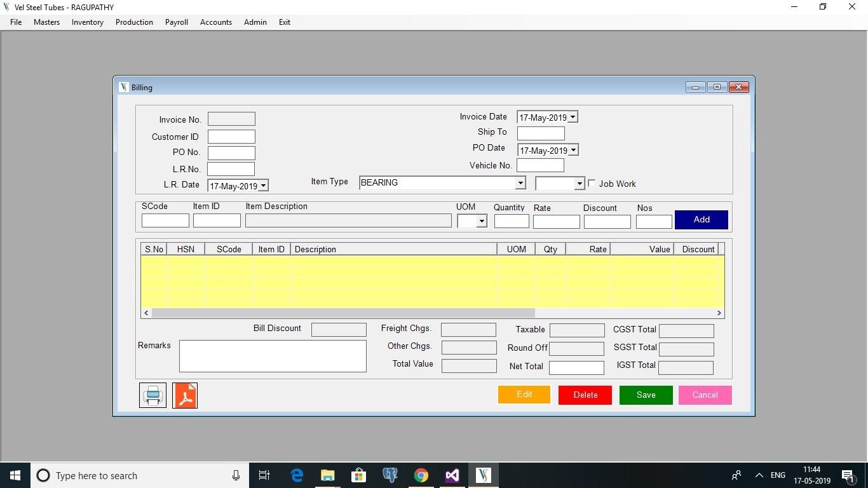Click the blue Add button

[x=701, y=219]
